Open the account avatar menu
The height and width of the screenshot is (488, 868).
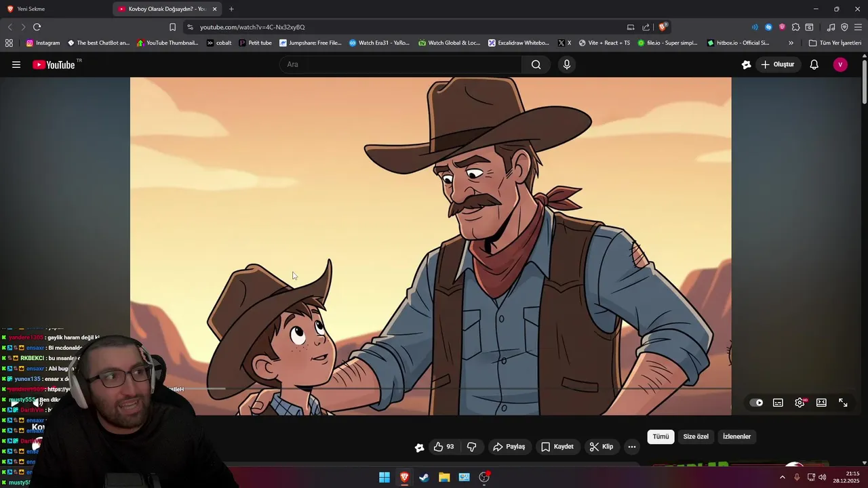tap(840, 64)
